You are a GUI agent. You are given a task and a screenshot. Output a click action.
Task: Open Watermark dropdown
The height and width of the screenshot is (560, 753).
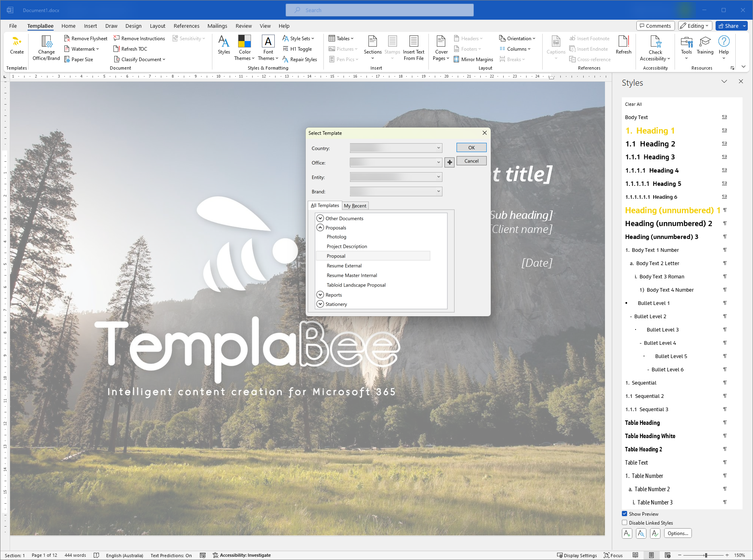click(81, 49)
